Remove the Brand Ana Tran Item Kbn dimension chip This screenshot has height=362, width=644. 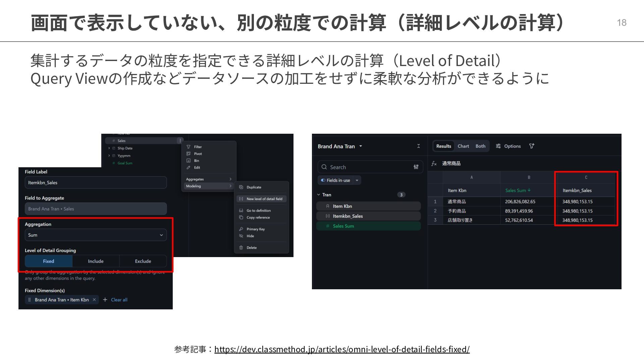(x=94, y=300)
